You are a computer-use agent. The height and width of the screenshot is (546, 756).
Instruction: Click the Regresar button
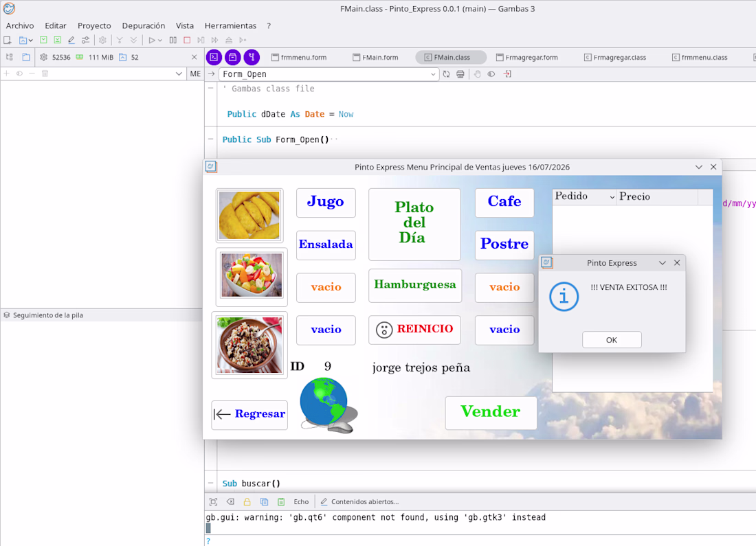249,414
